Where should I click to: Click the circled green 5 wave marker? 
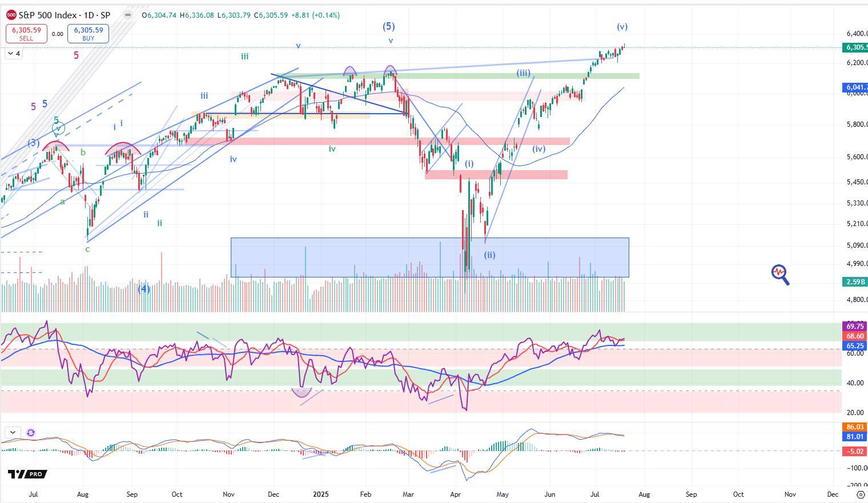coord(58,128)
